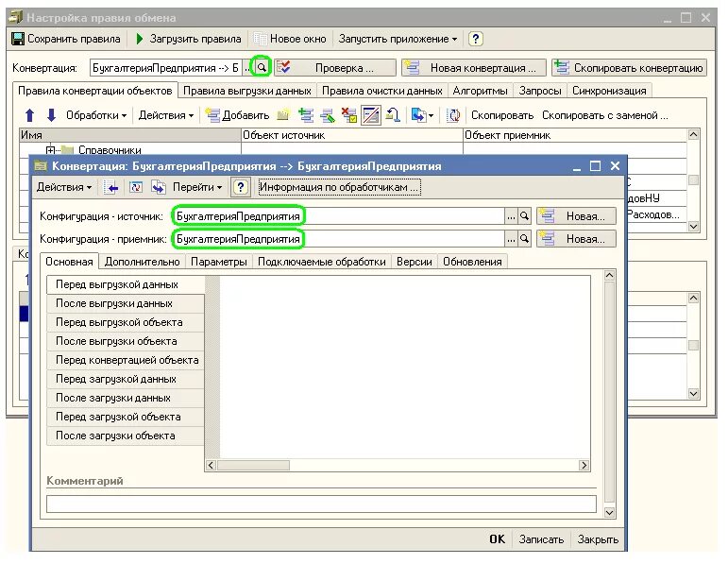
Task: Click the reread icon in dialog toolbar
Action: pos(136,187)
